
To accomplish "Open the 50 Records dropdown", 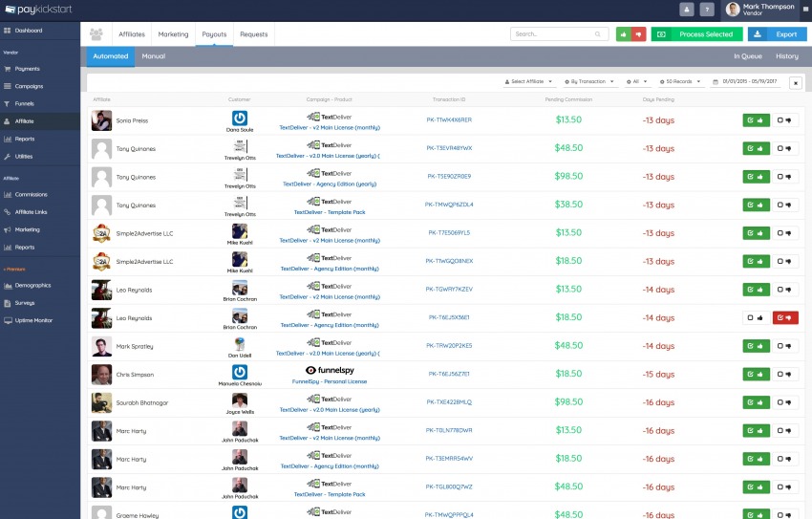I will click(x=680, y=82).
